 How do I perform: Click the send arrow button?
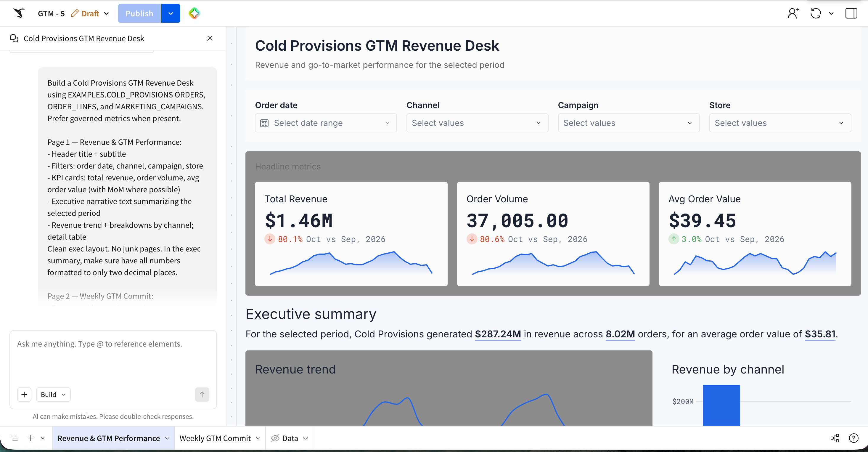coord(202,394)
